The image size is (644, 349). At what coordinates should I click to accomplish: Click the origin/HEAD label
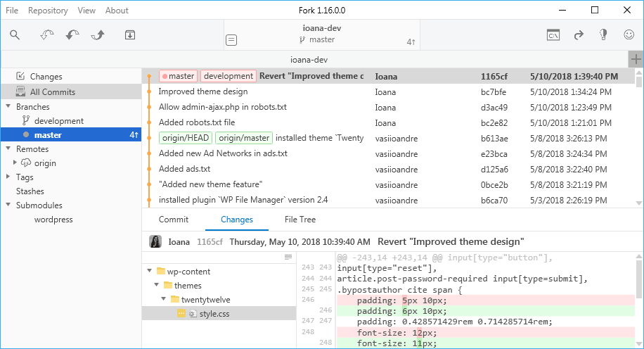pos(185,138)
